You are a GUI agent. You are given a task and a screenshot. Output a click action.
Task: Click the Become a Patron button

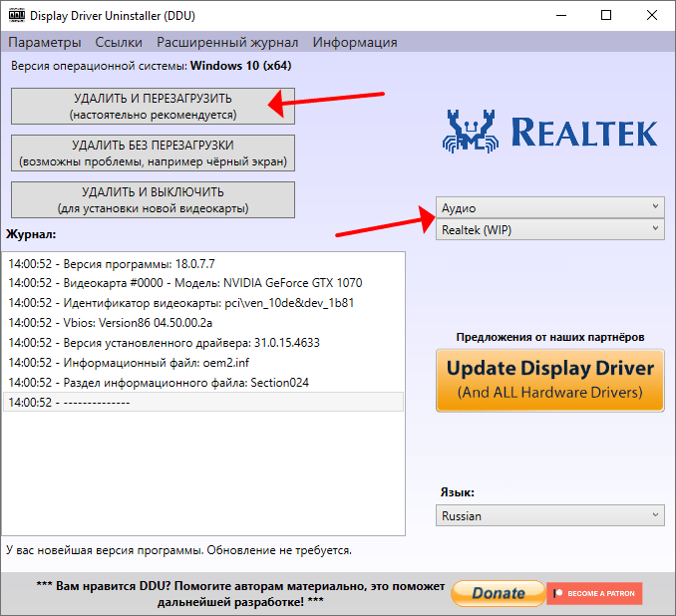[595, 593]
